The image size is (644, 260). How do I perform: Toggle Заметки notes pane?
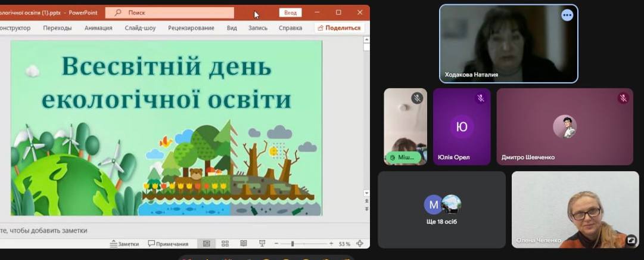125,244
